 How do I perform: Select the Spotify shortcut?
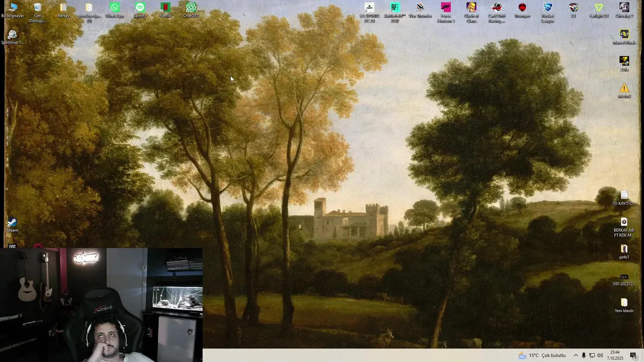[x=140, y=11]
